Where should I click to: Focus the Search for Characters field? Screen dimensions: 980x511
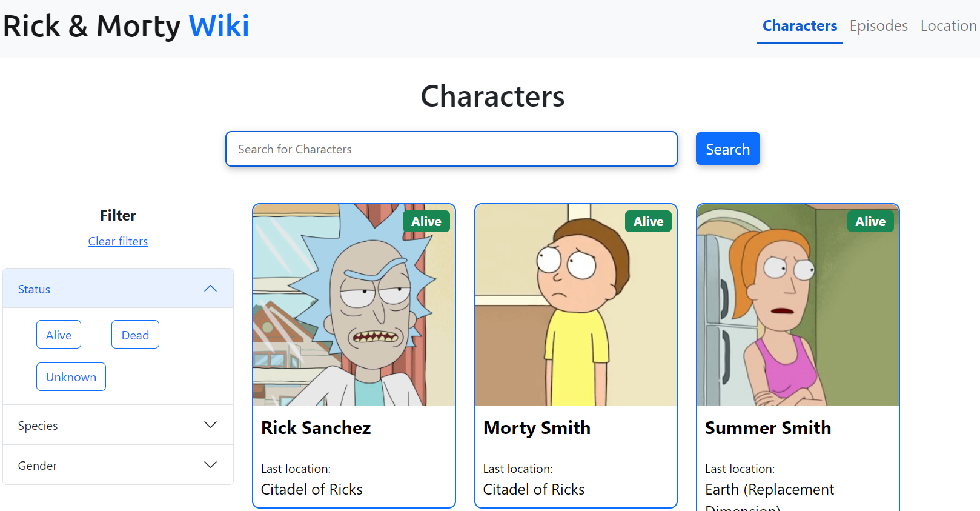click(x=451, y=149)
